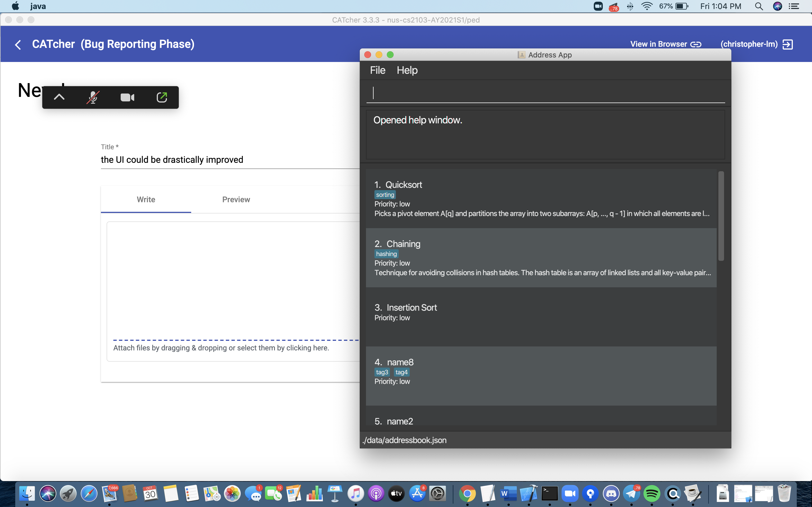Open Spotlight search in menu bar

[759, 6]
